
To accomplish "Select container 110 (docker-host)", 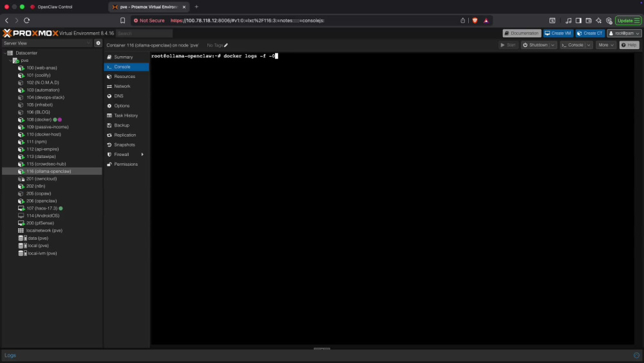I will click(44, 134).
